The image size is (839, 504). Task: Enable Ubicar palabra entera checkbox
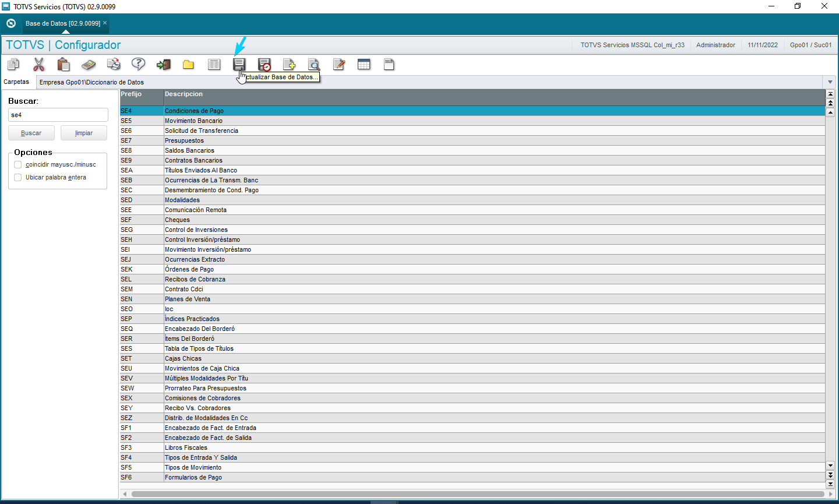click(17, 178)
